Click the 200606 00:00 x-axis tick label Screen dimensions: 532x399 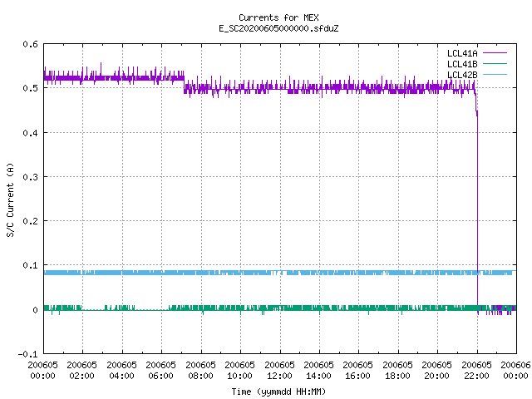pos(515,370)
